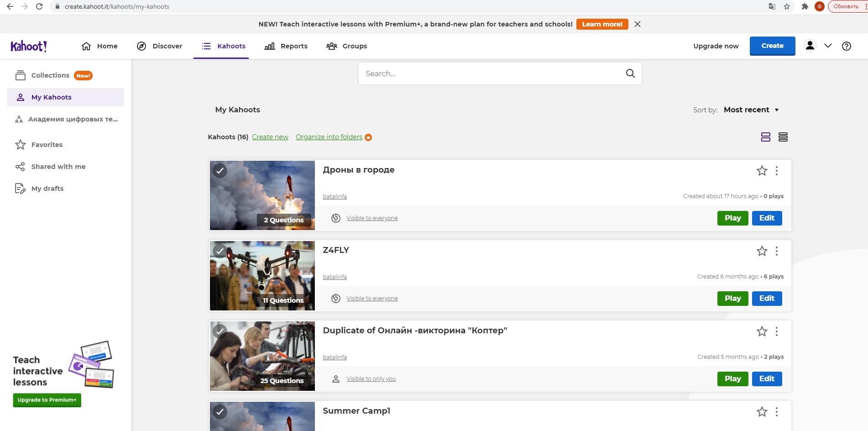This screenshot has height=431, width=868.
Task: Click the browser address bar URL
Action: point(117,6)
